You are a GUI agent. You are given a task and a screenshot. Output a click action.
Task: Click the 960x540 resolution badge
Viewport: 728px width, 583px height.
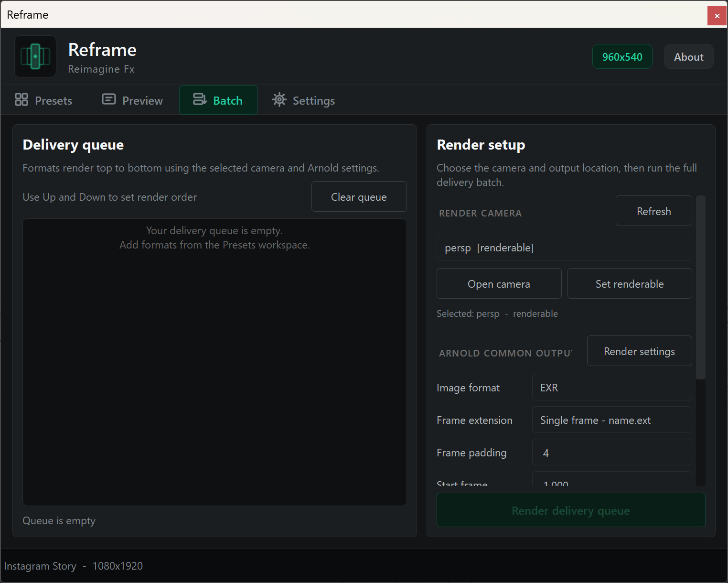[622, 56]
